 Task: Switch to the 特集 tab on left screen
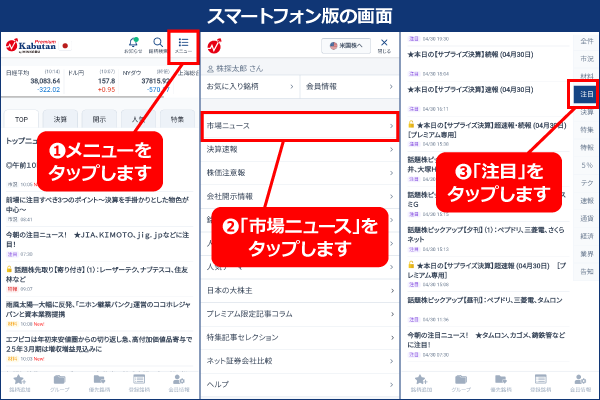click(177, 119)
